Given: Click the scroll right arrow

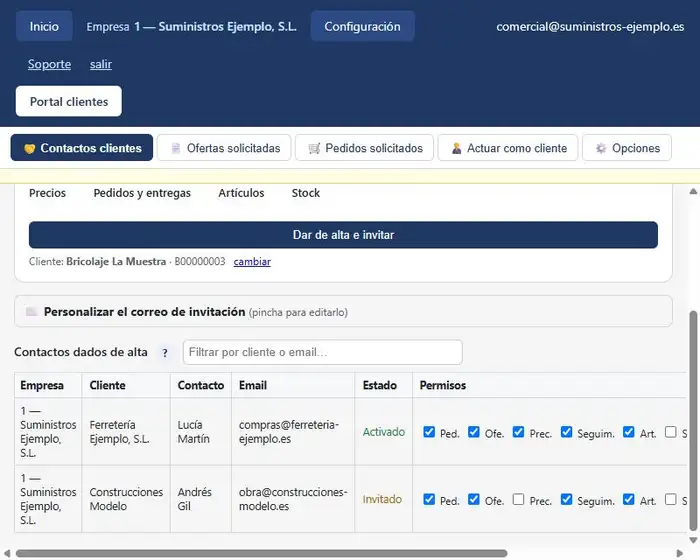Looking at the screenshot, I should coord(679,553).
